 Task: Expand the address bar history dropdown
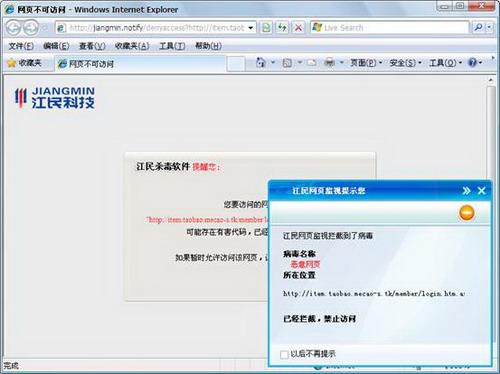[x=251, y=28]
